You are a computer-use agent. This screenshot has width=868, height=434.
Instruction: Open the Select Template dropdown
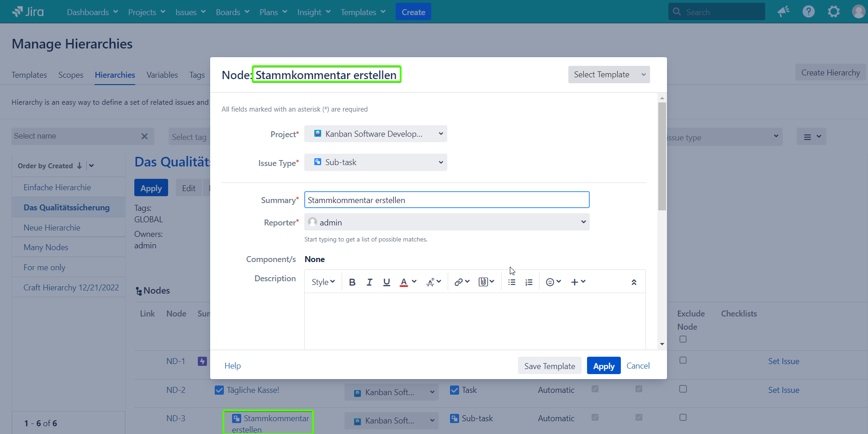point(609,75)
